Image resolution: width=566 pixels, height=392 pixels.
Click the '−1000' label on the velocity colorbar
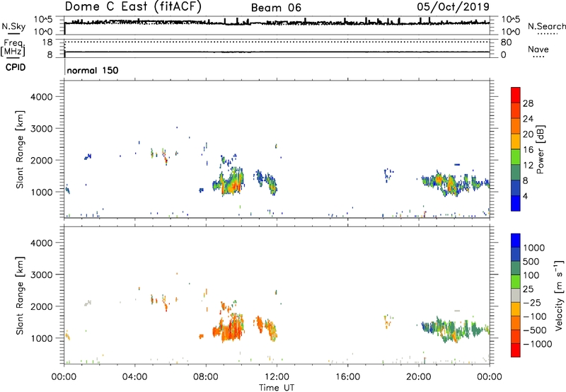click(x=537, y=344)
